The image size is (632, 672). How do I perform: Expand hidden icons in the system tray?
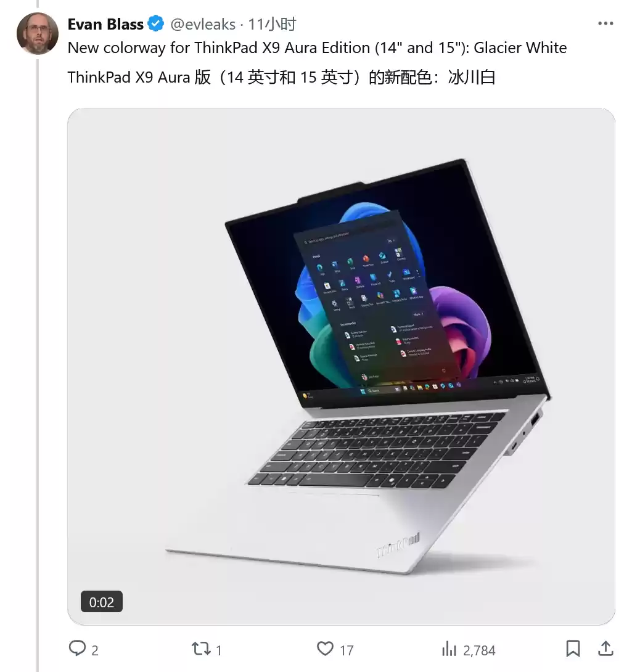(x=495, y=381)
